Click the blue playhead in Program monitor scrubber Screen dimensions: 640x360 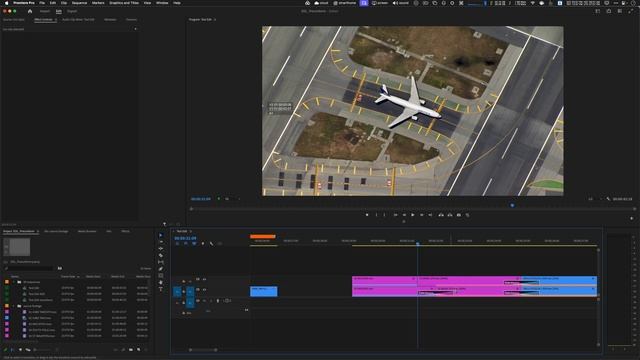512,205
